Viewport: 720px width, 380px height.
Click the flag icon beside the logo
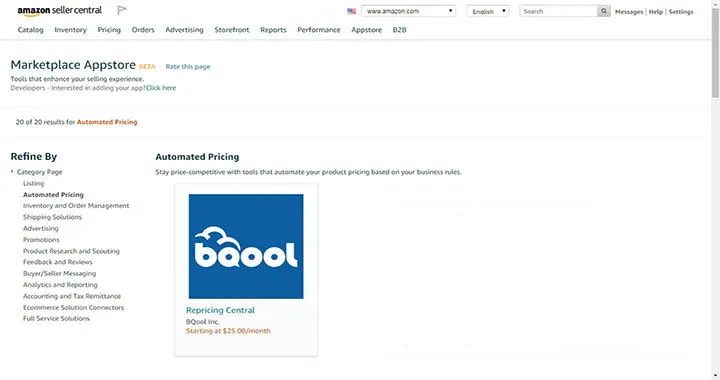point(122,10)
